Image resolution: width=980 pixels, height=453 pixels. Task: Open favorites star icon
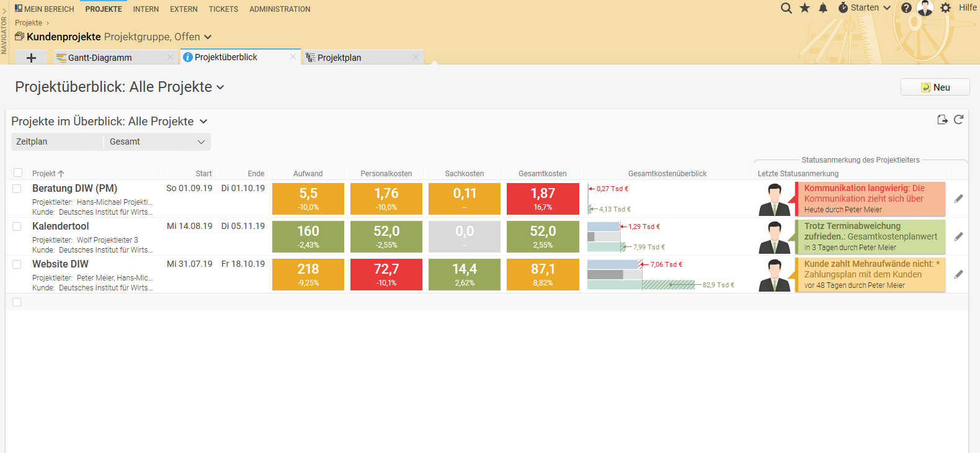pos(804,8)
